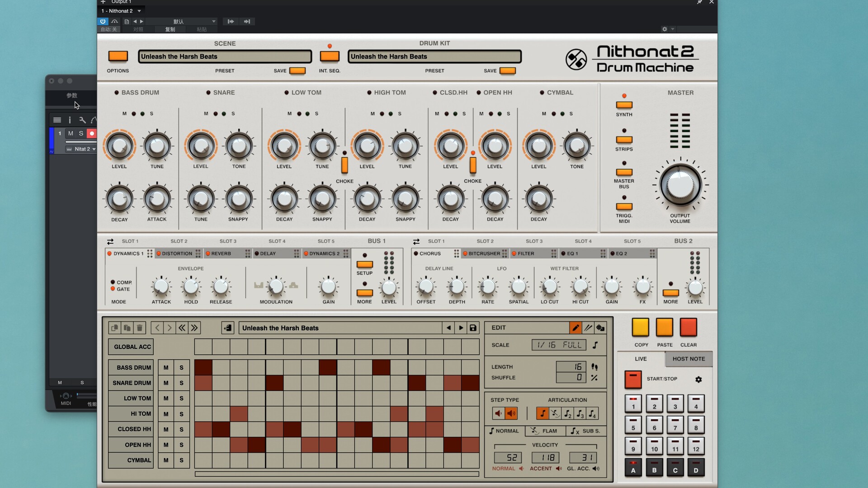The image size is (868, 488).
Task: Click the export pattern icon beside pattern name
Action: 228,328
